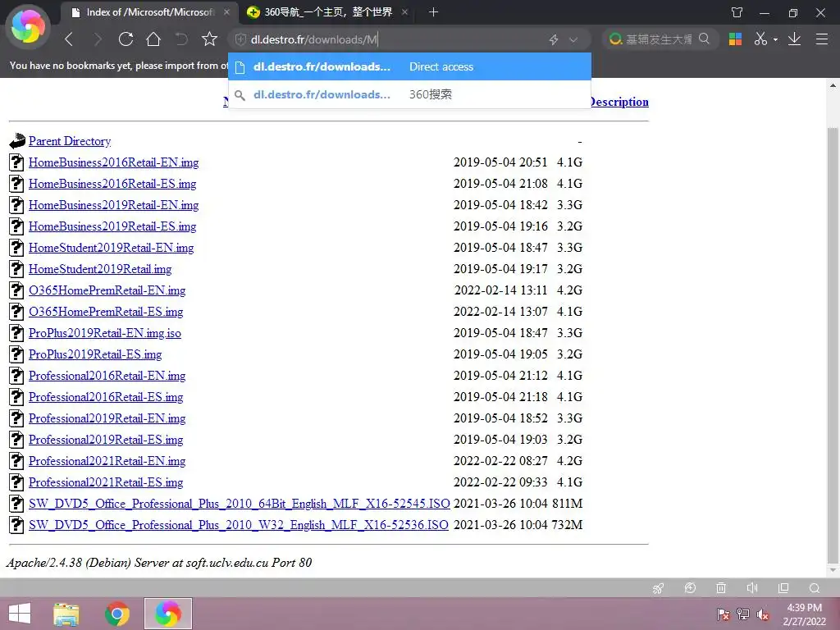Viewport: 840px width, 630px height.
Task: Click the shield icon in address bar
Action: tap(240, 39)
